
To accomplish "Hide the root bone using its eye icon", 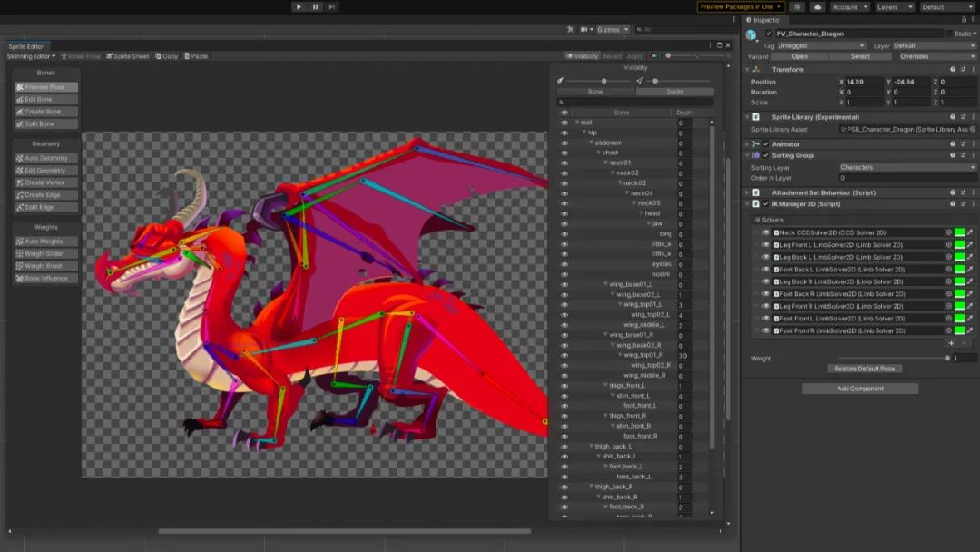I will [x=564, y=123].
